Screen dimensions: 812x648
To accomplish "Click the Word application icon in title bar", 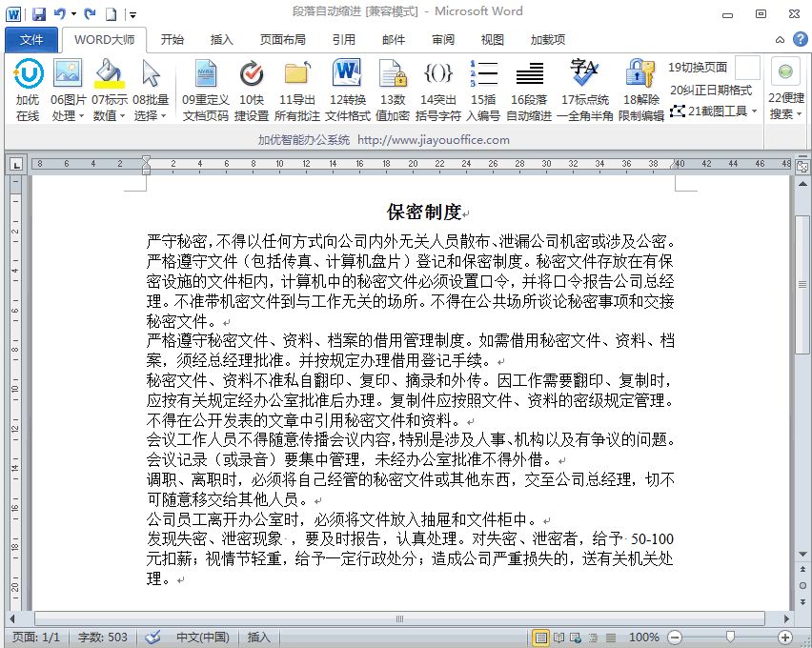I will pos(13,14).
